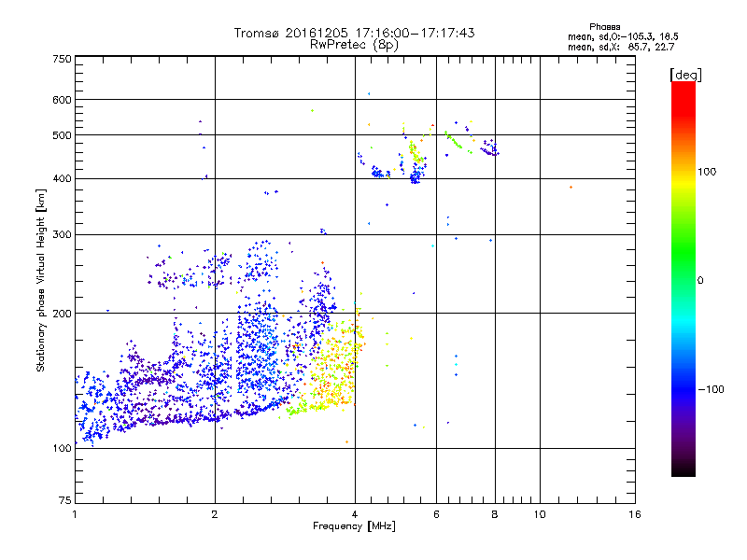This screenshot has width=747, height=560.
Task: Click the '300' y-axis tick label
Action: point(63,235)
